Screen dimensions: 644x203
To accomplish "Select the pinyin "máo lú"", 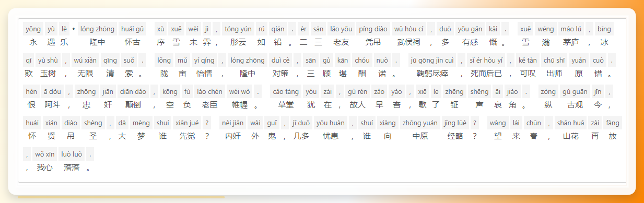I will (571, 29).
